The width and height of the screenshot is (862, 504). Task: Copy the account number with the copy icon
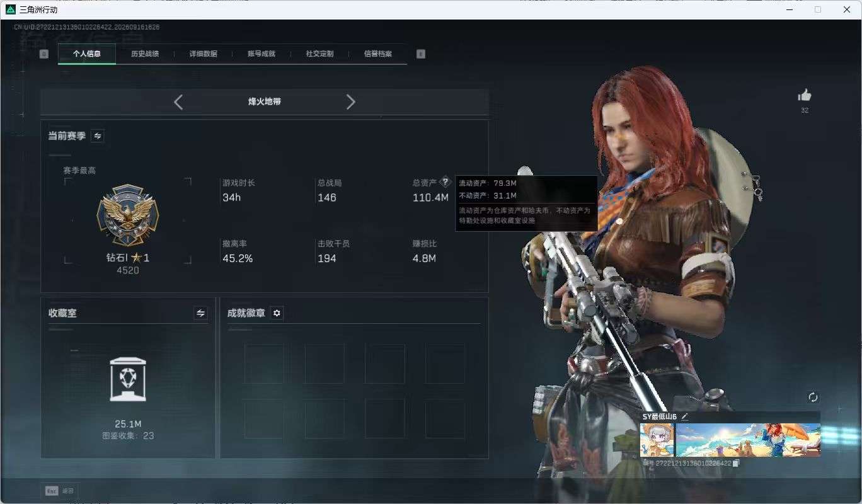(x=736, y=463)
